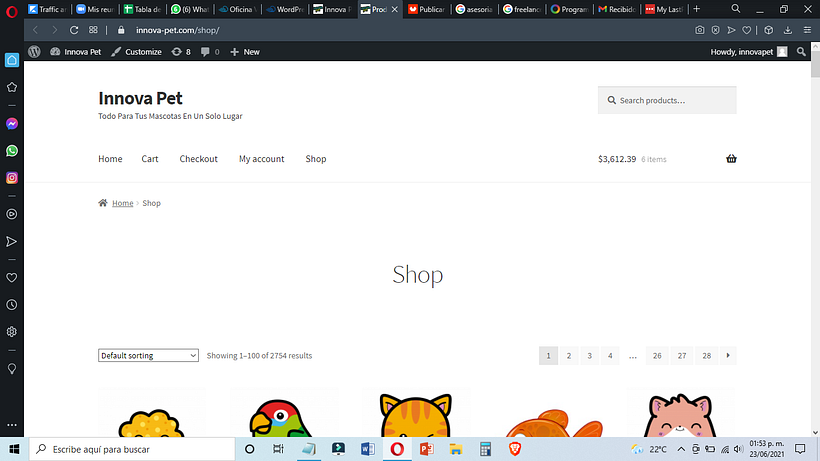This screenshot has height=461, width=820.
Task: Open Speed Dial grid button
Action: [x=93, y=30]
